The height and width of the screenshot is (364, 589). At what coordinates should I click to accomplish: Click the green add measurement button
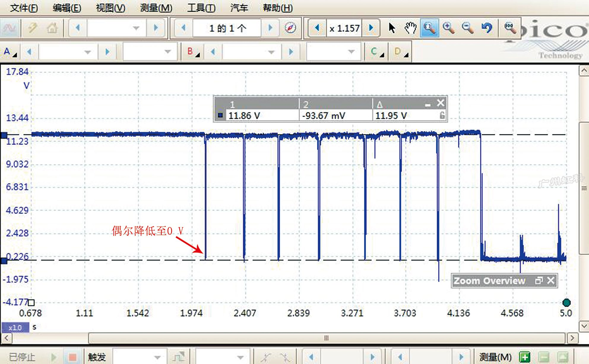525,357
